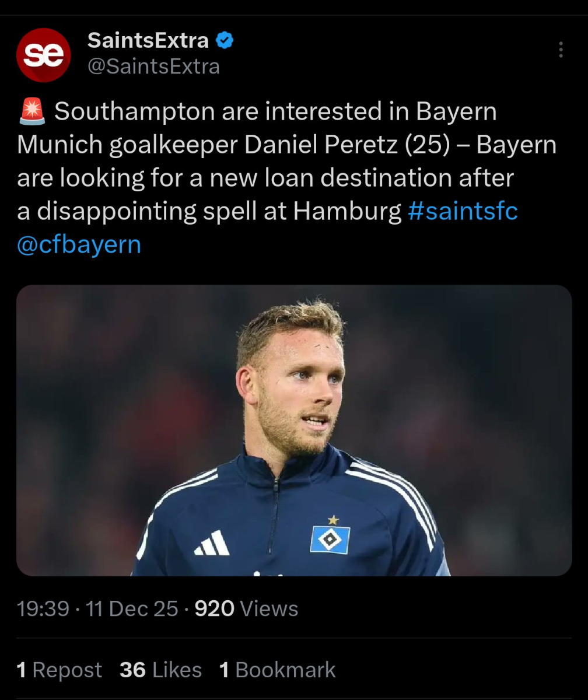Click the 19:39 timestamp
The height and width of the screenshot is (700, 588).
click(43, 609)
